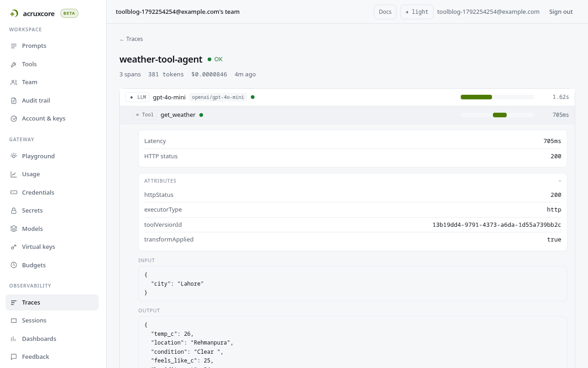588x368 pixels.
Task: Click the Audit trail document icon
Action: point(14,101)
